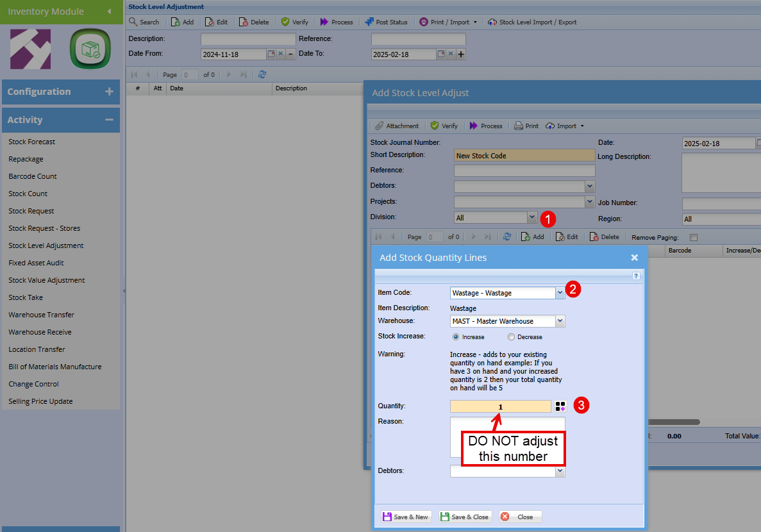Click the quantity calculator icon
Viewport: 761px width, 532px height.
point(561,406)
